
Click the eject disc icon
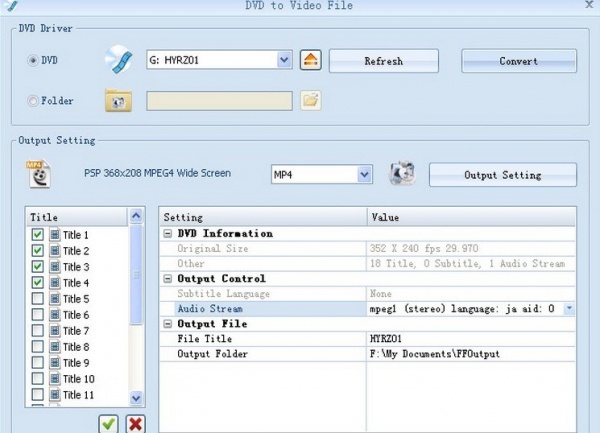[x=311, y=61]
